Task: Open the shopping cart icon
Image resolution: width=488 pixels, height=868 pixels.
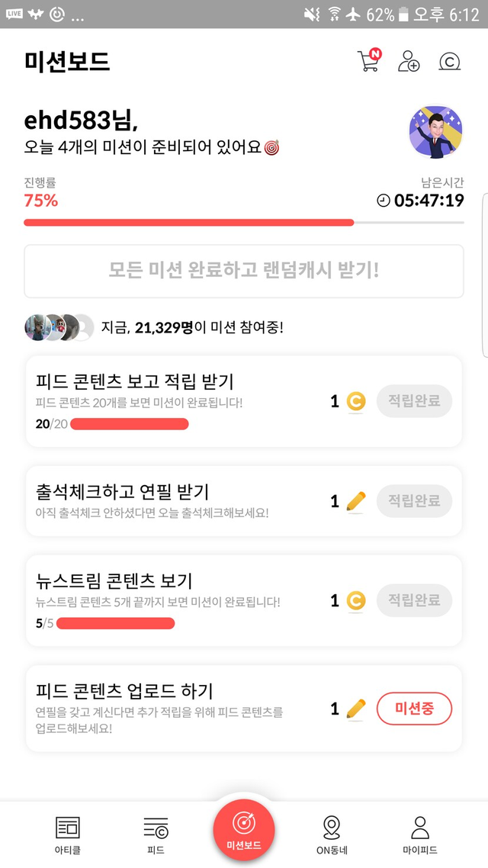Action: pos(368,61)
